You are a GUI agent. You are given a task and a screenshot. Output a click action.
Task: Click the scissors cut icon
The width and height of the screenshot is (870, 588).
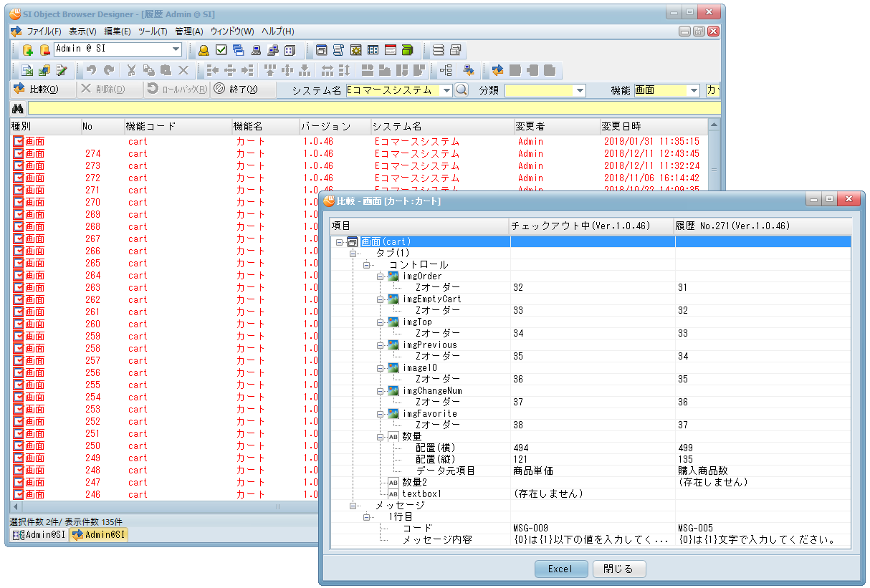pyautogui.click(x=131, y=70)
